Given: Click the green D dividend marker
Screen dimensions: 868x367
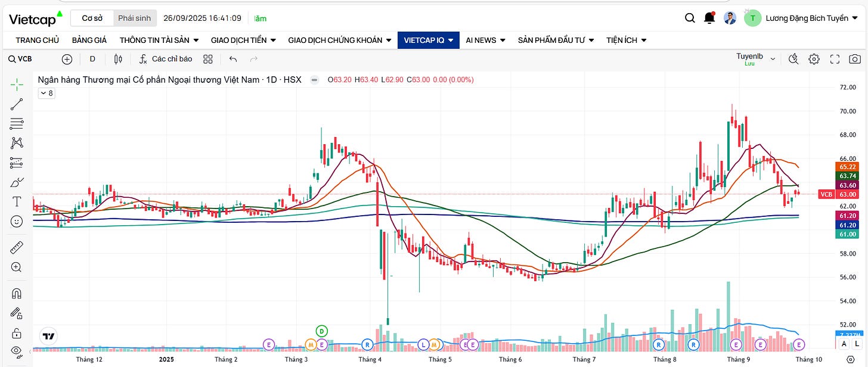Looking at the screenshot, I should pos(322,331).
